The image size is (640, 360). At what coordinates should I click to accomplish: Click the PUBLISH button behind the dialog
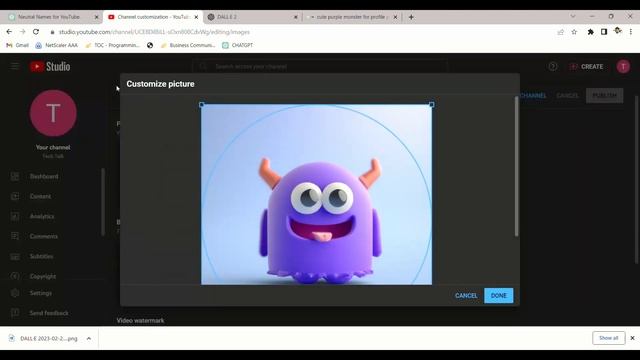(x=604, y=96)
